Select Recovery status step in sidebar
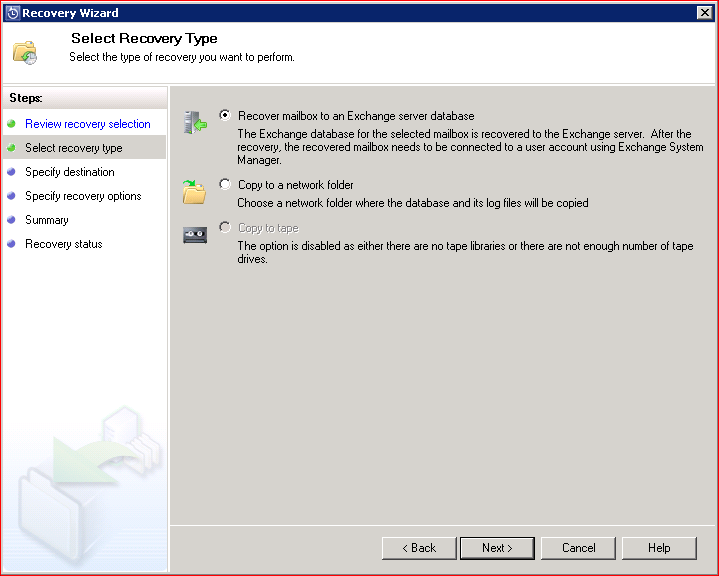 pyautogui.click(x=63, y=244)
